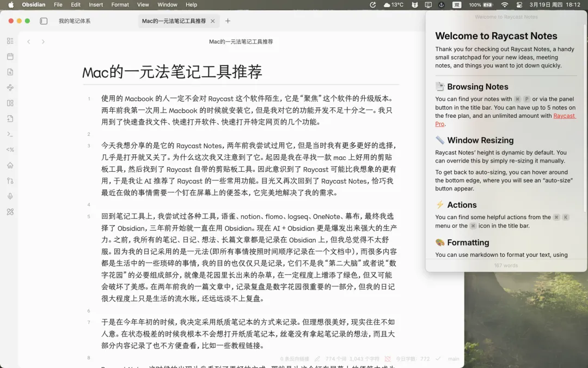Click the large inline title heading

[172, 72]
